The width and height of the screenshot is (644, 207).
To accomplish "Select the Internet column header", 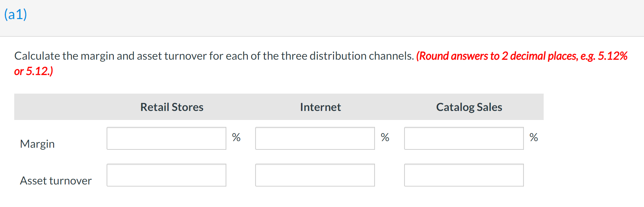I will click(320, 107).
